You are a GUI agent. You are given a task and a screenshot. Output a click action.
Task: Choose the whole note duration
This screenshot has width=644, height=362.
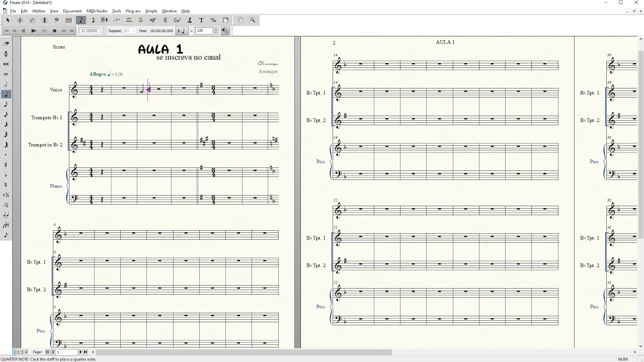tap(6, 74)
